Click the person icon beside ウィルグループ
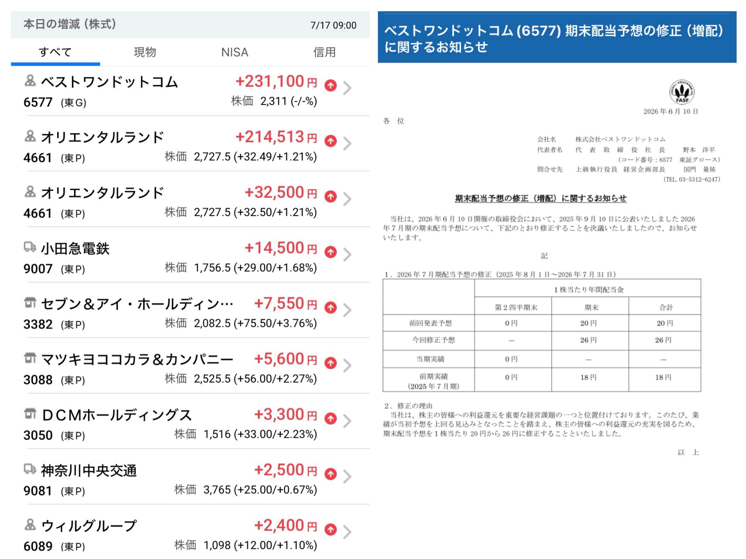This screenshot has width=746, height=560. tap(30, 525)
